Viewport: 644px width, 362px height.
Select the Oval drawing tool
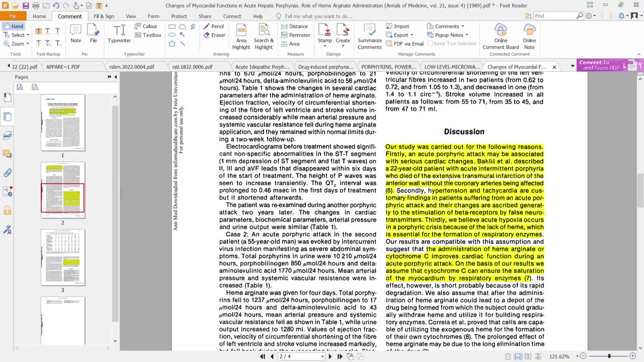coord(172,35)
